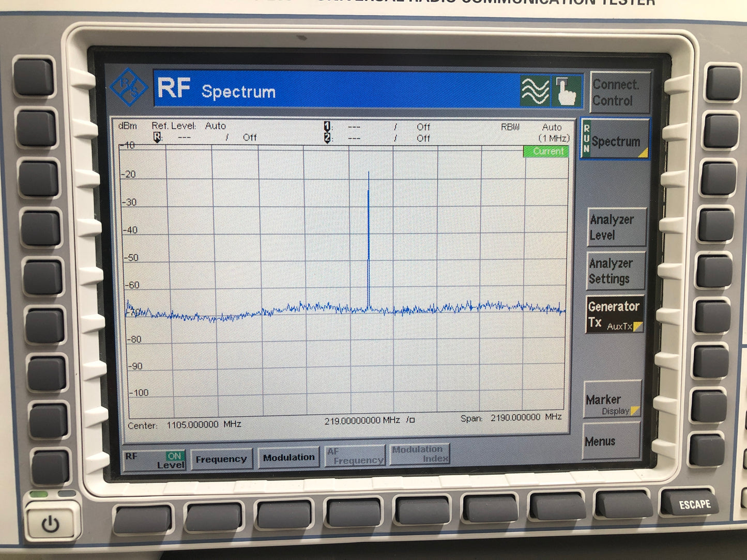Open Connect Control

[617, 92]
